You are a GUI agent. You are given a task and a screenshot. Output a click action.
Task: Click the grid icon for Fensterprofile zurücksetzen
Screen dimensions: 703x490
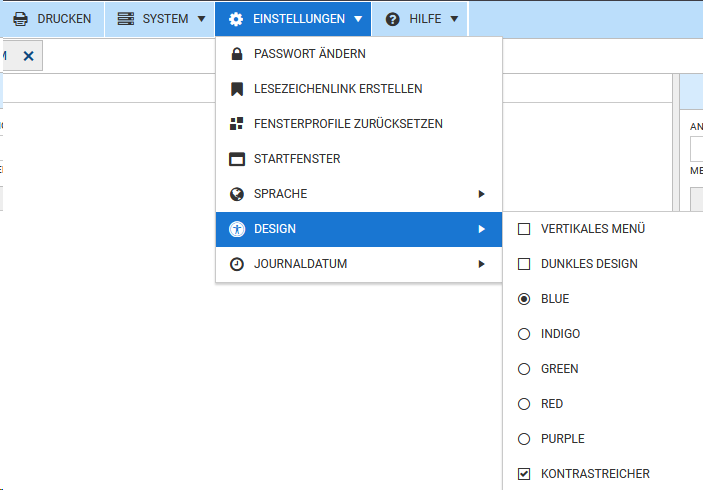click(x=237, y=124)
